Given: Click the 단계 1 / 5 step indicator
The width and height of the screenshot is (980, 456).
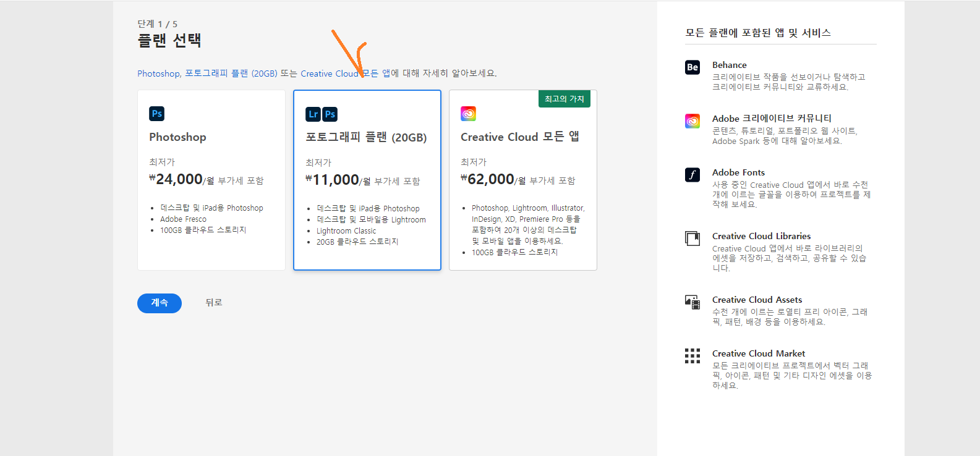Looking at the screenshot, I should [x=158, y=24].
